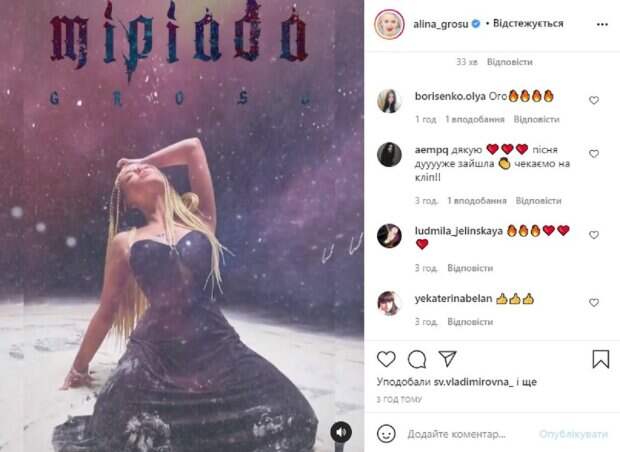Like borisenko.olya's comment
This screenshot has height=452, width=620.
tap(594, 100)
